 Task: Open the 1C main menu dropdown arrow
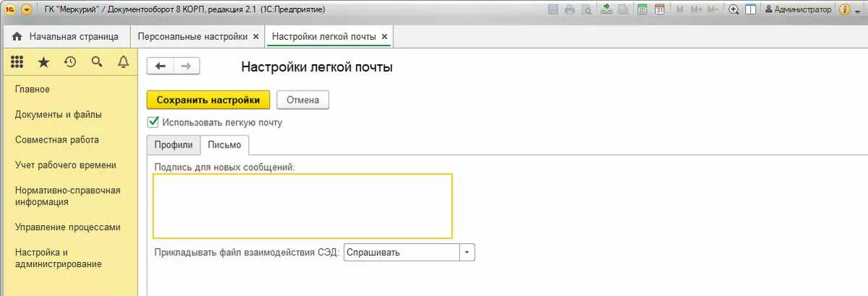(27, 10)
